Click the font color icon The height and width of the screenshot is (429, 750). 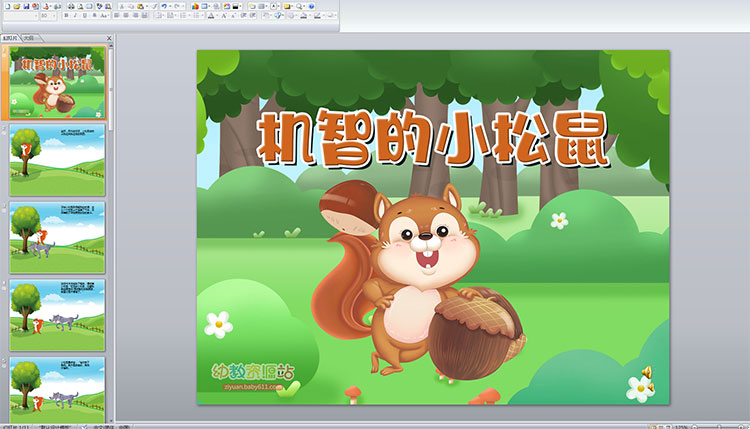[208, 17]
